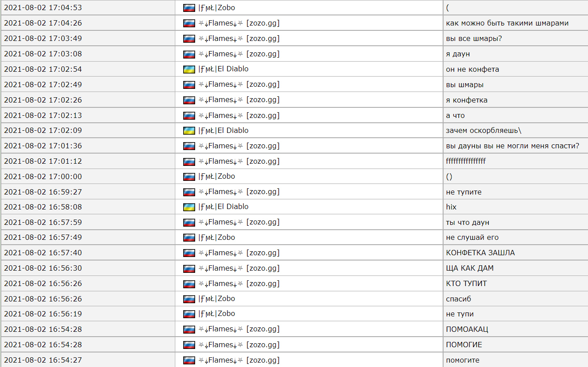Click Ukrainian flag in the 17:02:09 row
This screenshot has width=588, height=367.
click(x=189, y=130)
